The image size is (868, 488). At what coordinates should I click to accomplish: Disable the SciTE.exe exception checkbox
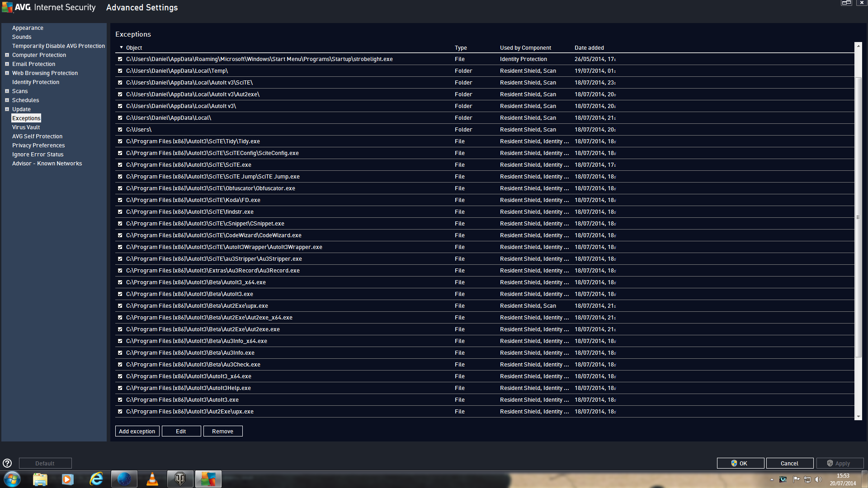(x=120, y=165)
